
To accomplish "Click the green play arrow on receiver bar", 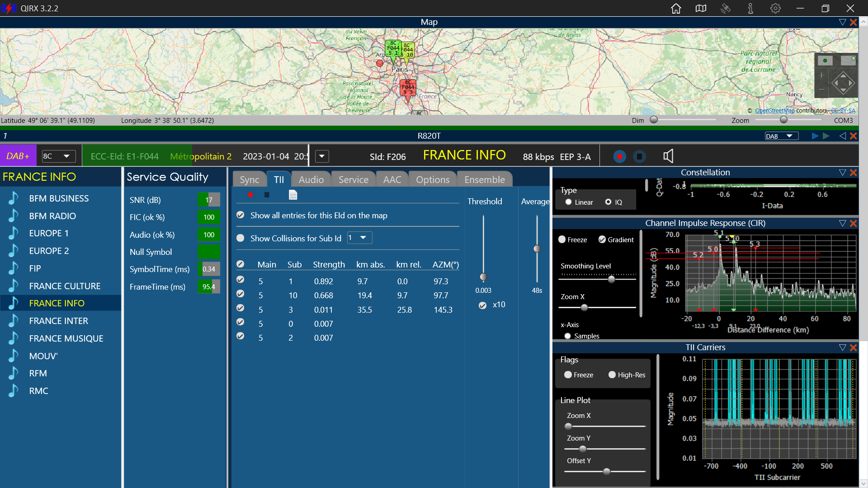I will click(x=826, y=136).
